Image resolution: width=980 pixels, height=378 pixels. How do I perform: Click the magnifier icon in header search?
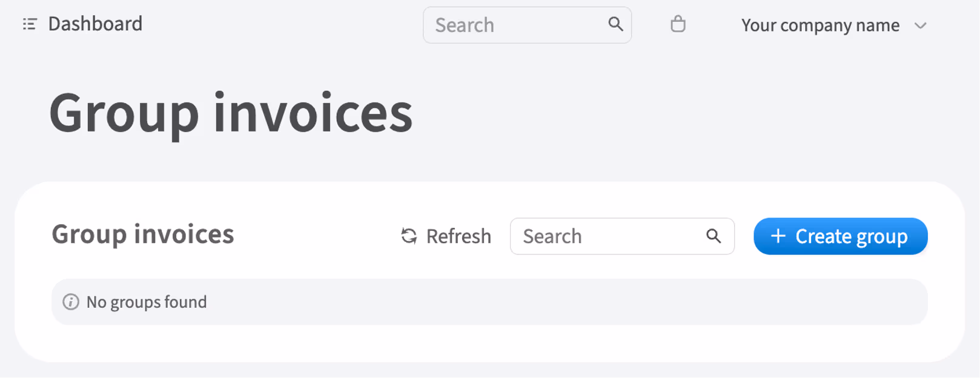point(615,24)
